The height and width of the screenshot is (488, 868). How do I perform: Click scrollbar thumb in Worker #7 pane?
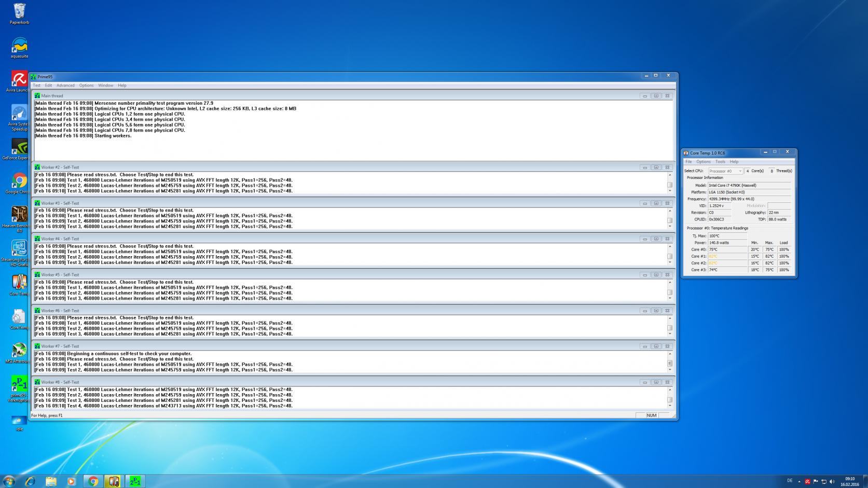tap(670, 364)
